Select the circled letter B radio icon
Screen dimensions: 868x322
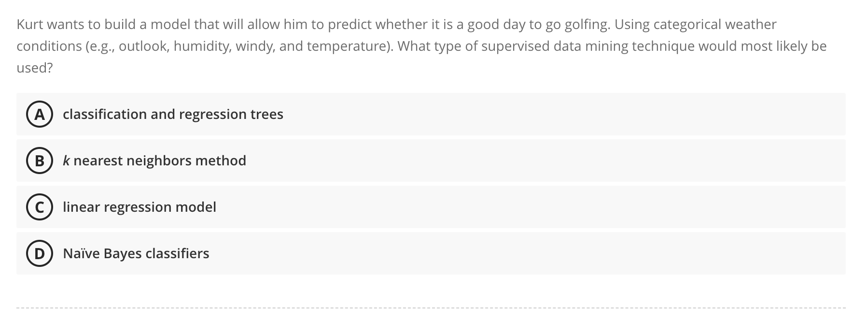point(39,161)
